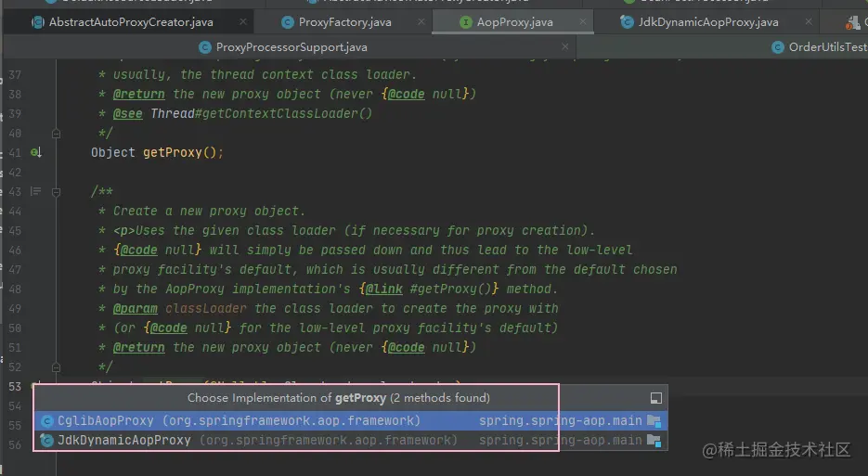Click the Choose Implementation of getProxy popup title

click(338, 398)
